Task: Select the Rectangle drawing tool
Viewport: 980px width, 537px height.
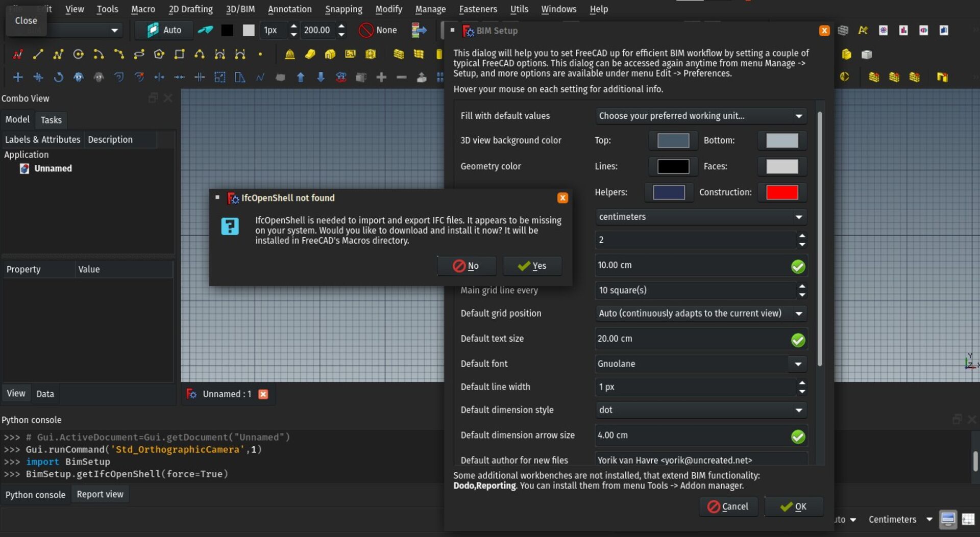Action: (x=179, y=54)
